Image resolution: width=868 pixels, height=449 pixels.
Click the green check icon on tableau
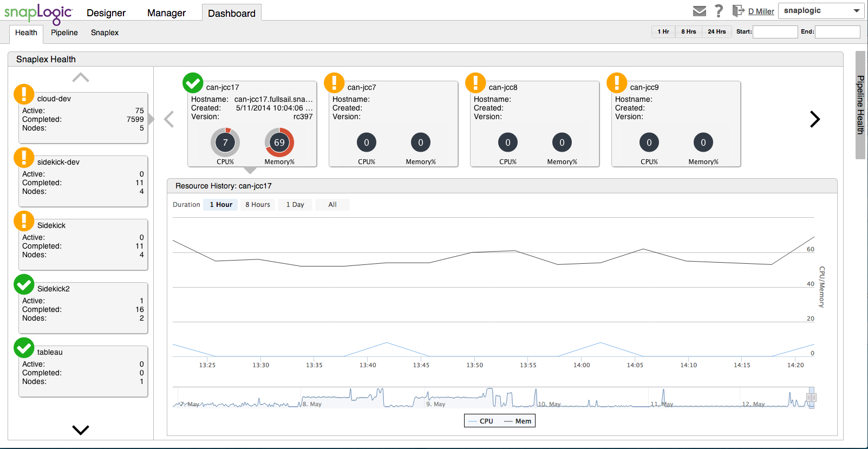coord(24,348)
